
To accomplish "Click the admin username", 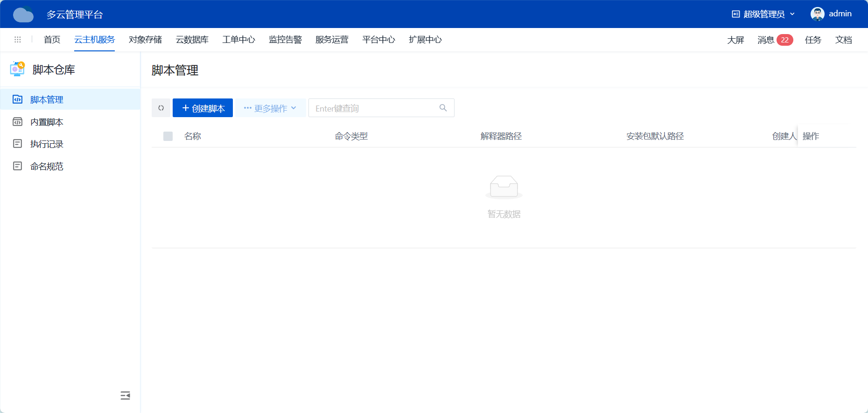I will point(840,14).
